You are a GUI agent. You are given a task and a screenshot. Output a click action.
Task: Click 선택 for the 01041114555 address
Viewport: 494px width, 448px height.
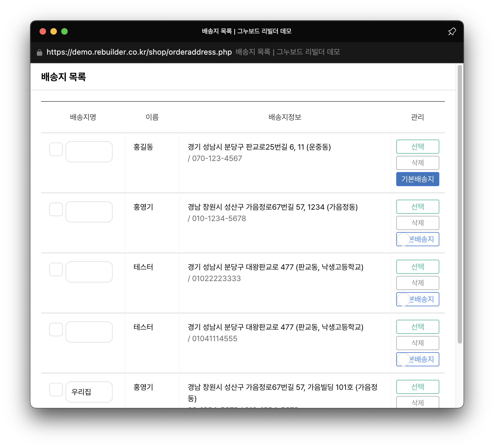click(x=418, y=327)
